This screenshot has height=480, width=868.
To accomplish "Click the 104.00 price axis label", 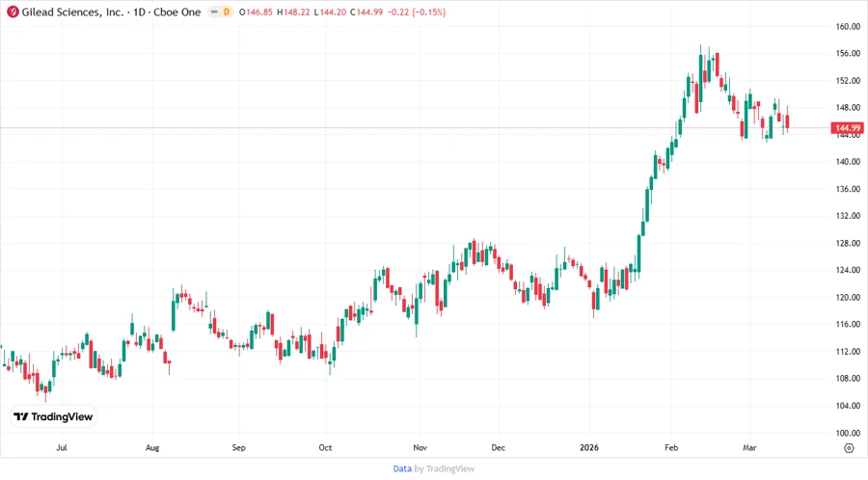I will pos(848,406).
